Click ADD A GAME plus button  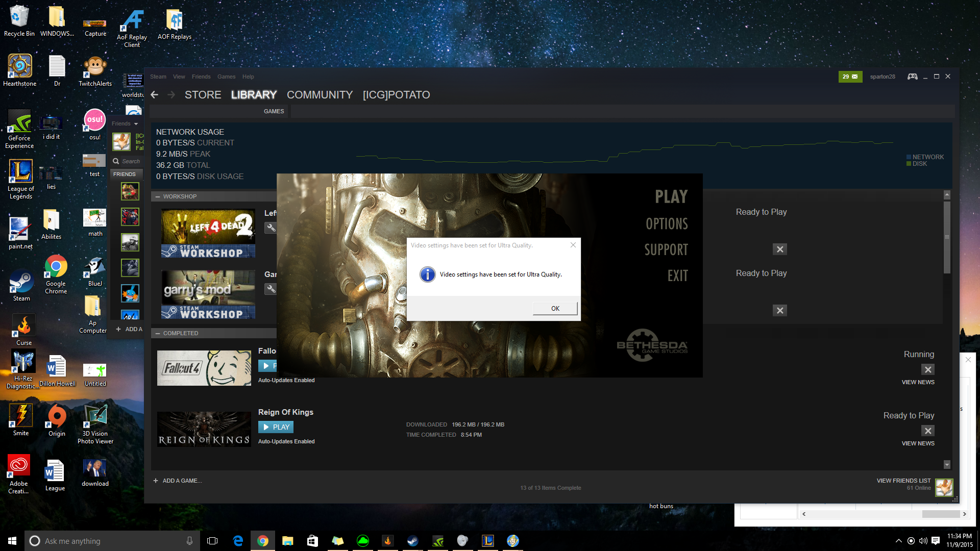point(156,481)
